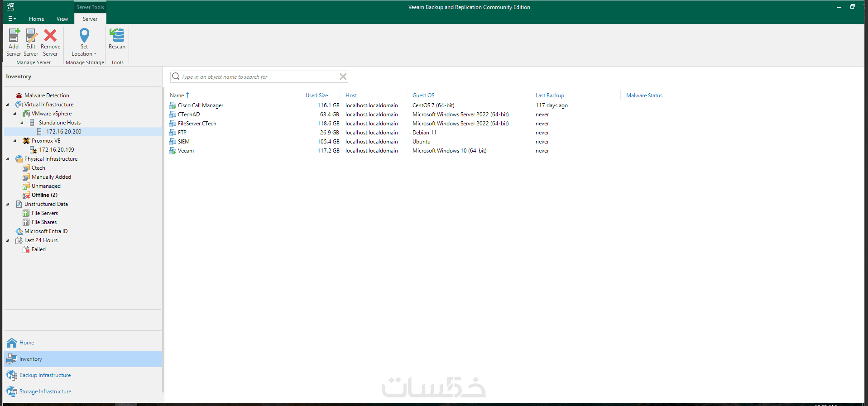Select Proxmox host 172.16.20.199
The image size is (868, 406).
click(x=57, y=150)
